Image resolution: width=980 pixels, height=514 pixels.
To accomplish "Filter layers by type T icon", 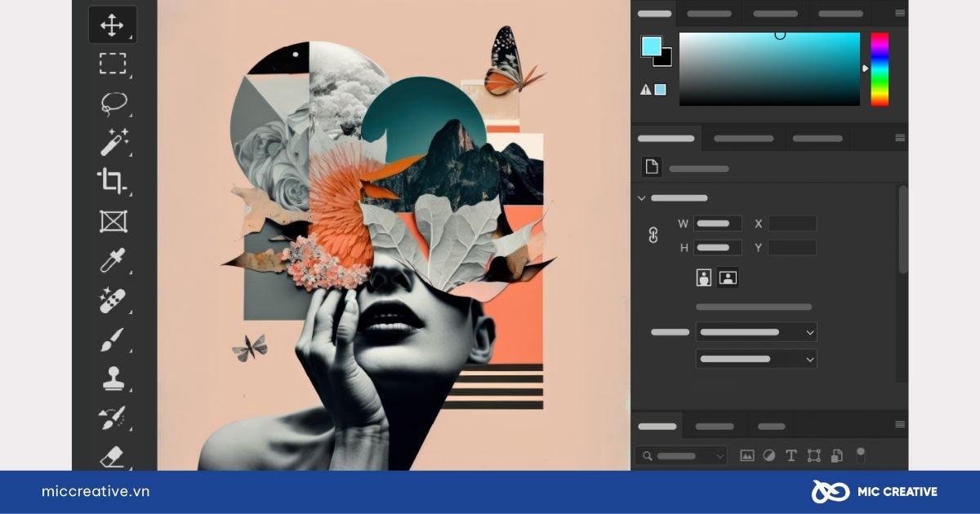I will tap(791, 456).
